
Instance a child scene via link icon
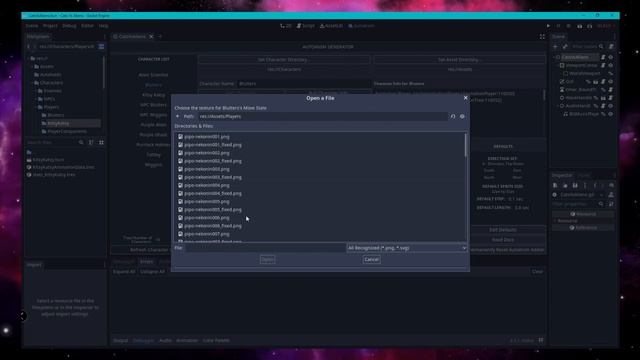tap(565, 47)
